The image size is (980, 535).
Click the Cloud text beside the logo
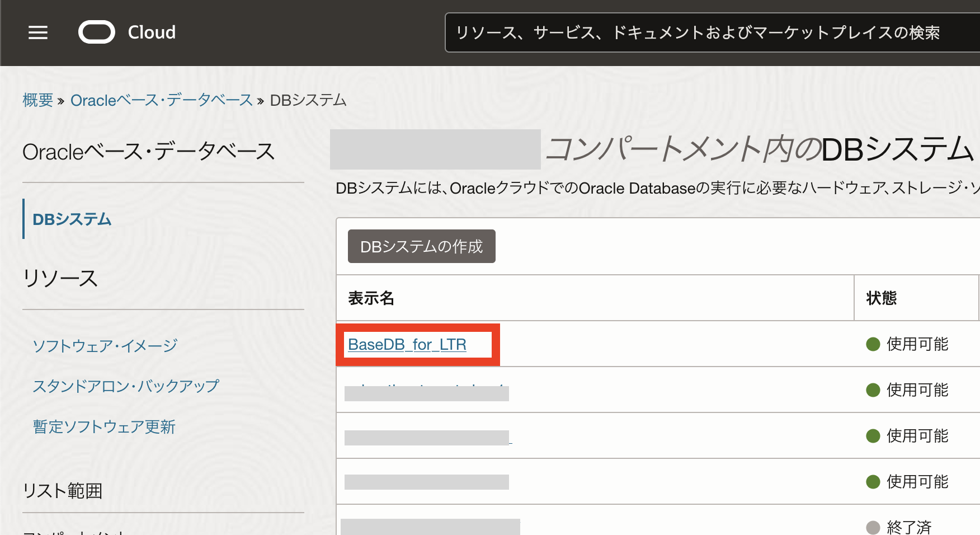(152, 32)
